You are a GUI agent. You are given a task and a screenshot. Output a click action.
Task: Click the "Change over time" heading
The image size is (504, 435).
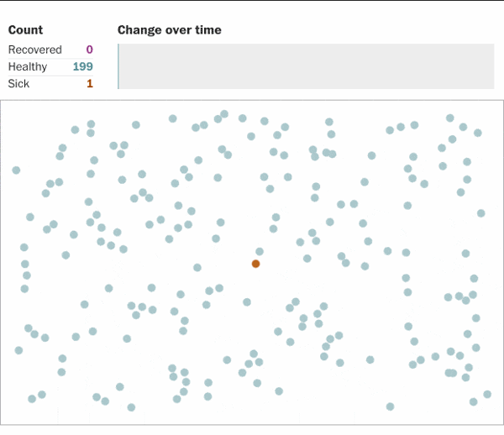point(170,30)
